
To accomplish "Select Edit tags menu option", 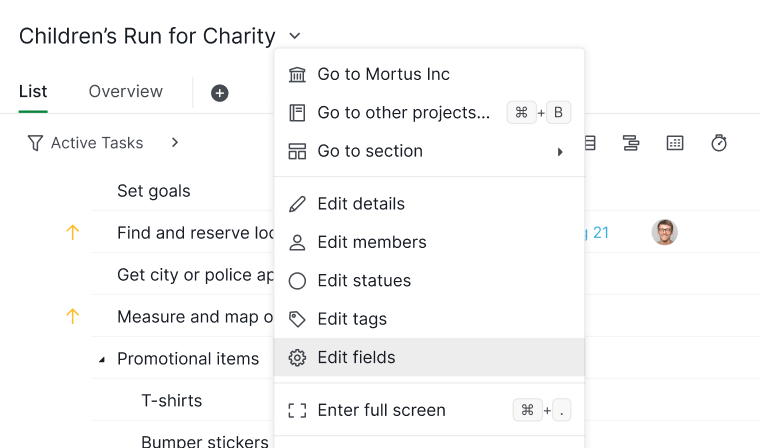I will pyautogui.click(x=352, y=319).
